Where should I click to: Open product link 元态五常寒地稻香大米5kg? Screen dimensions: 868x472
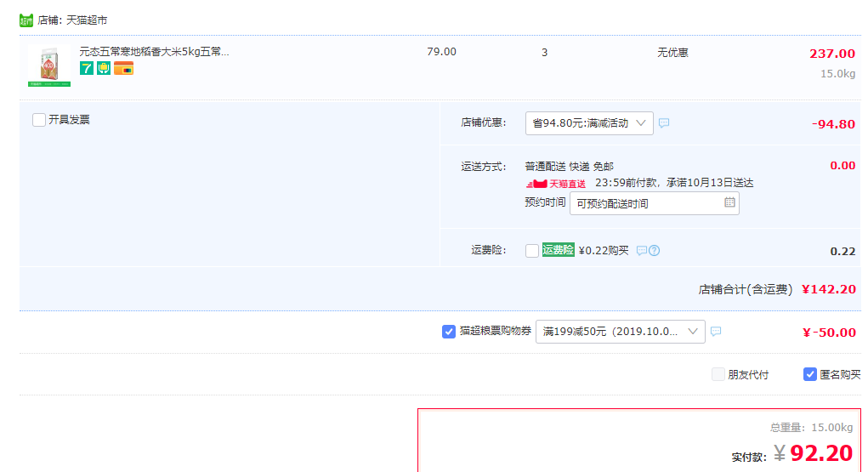[154, 52]
